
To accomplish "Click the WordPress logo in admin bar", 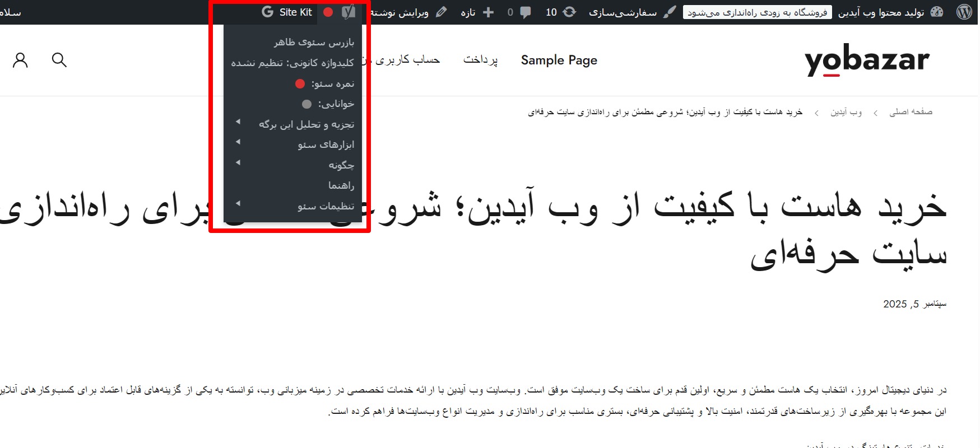I will pos(964,12).
